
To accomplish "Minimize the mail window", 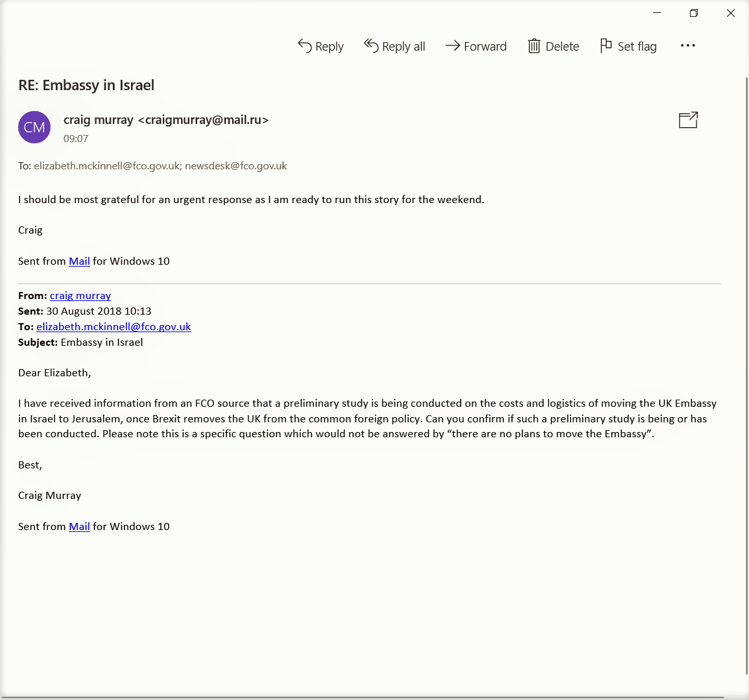I will 657,13.
